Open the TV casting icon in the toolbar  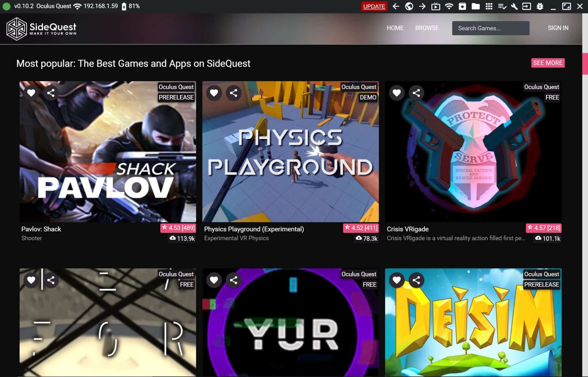click(436, 6)
